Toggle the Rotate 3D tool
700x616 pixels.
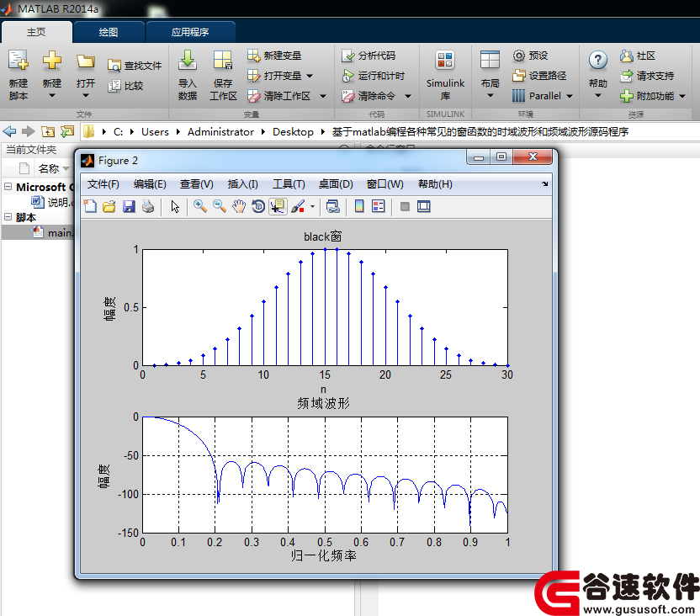click(258, 206)
